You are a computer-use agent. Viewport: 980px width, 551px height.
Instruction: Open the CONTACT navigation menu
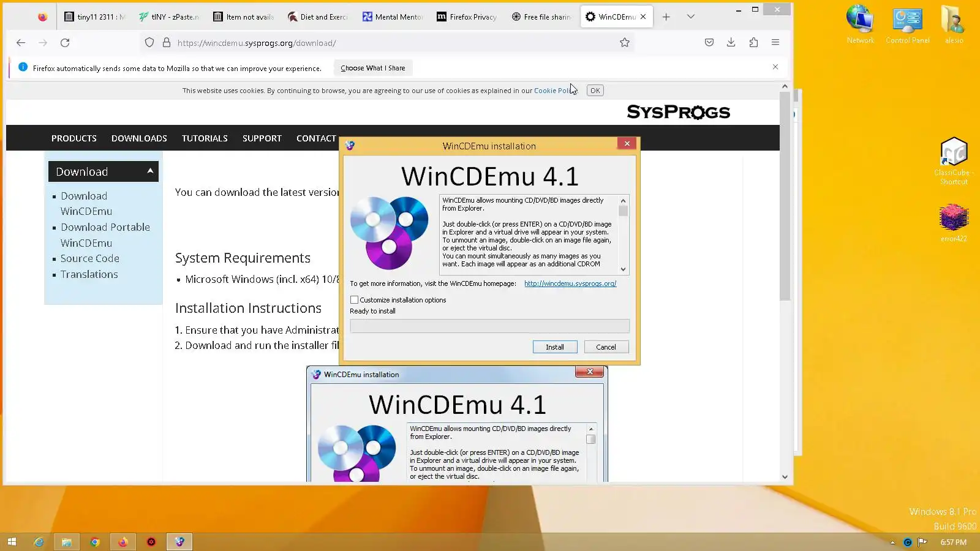[316, 138]
